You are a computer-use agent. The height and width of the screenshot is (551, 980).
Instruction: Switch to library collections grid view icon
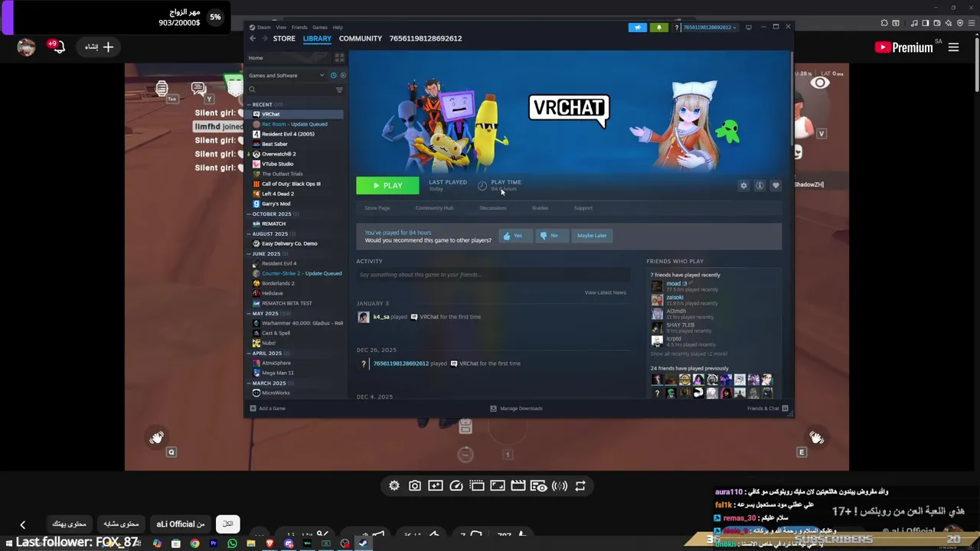click(x=339, y=57)
